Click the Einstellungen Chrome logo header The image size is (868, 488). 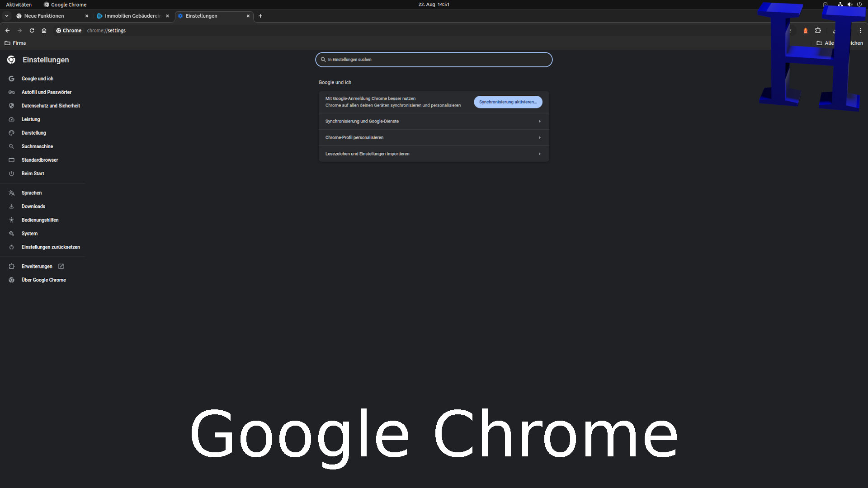(11, 60)
